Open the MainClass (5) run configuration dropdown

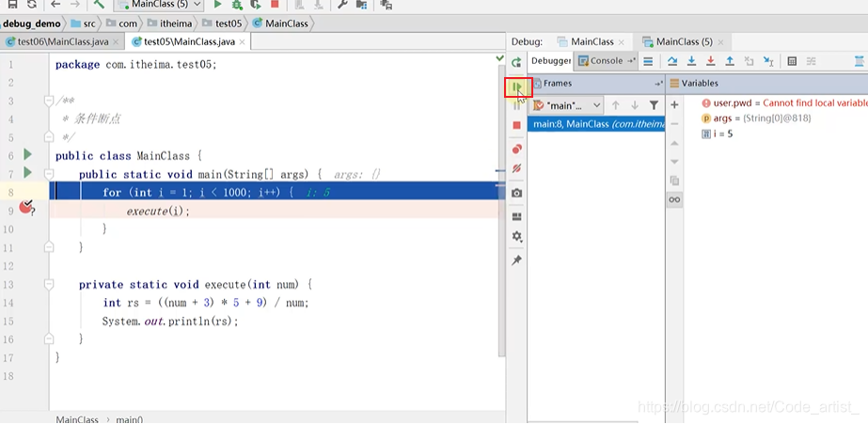pyautogui.click(x=159, y=4)
